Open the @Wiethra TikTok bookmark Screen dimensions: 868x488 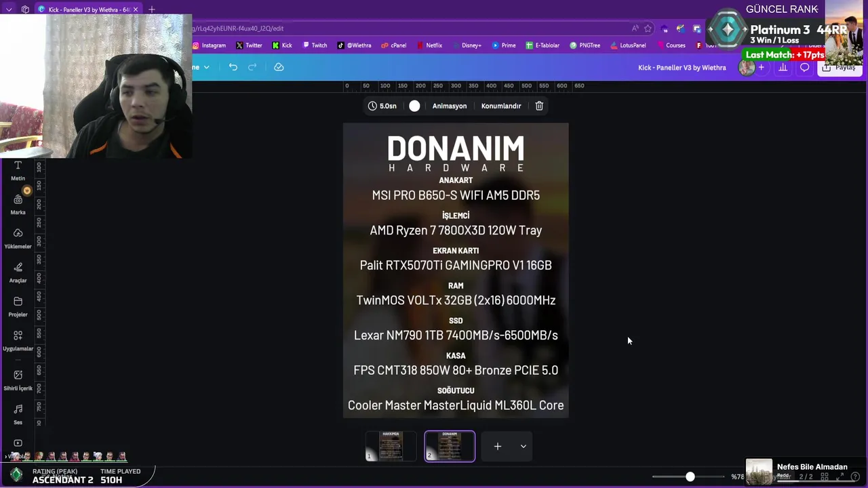354,45
